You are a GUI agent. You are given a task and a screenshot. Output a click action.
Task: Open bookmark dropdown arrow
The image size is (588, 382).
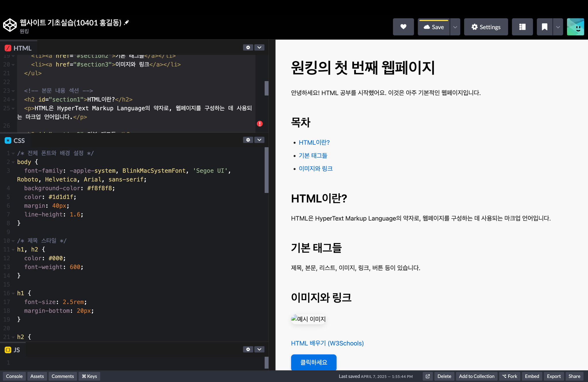pyautogui.click(x=558, y=27)
